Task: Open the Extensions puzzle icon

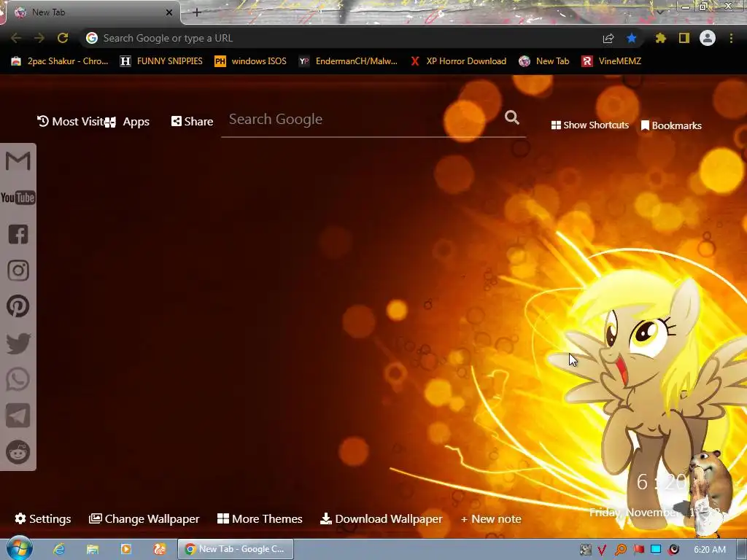Action: pyautogui.click(x=660, y=38)
